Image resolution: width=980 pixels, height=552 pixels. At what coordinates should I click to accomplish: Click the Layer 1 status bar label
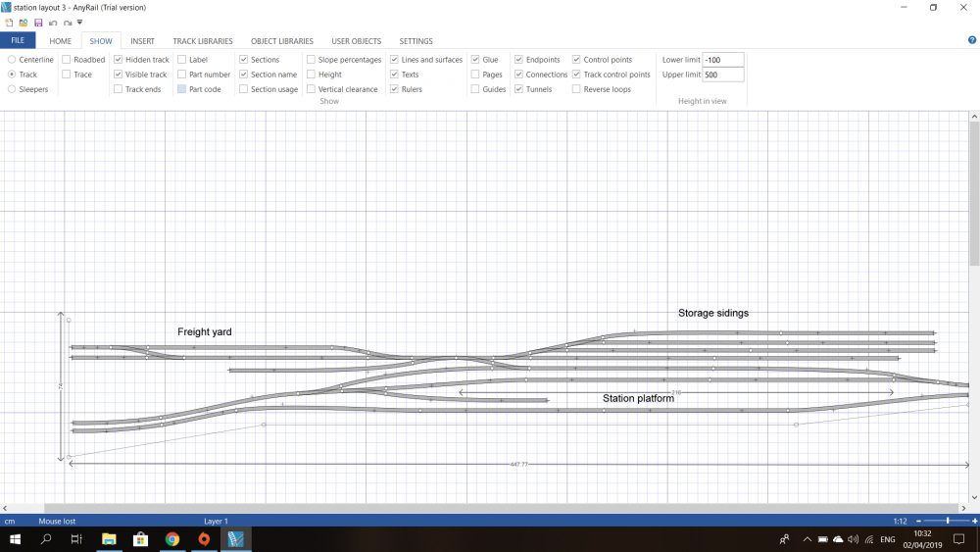(x=216, y=521)
